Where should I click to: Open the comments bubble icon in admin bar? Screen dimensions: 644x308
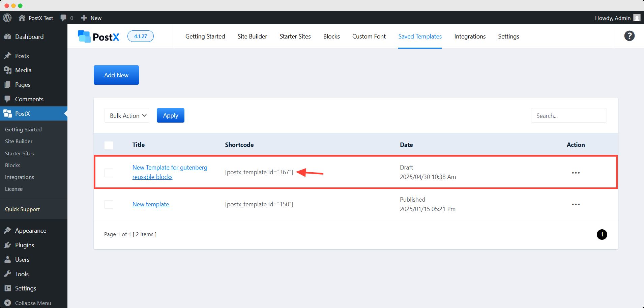point(63,18)
